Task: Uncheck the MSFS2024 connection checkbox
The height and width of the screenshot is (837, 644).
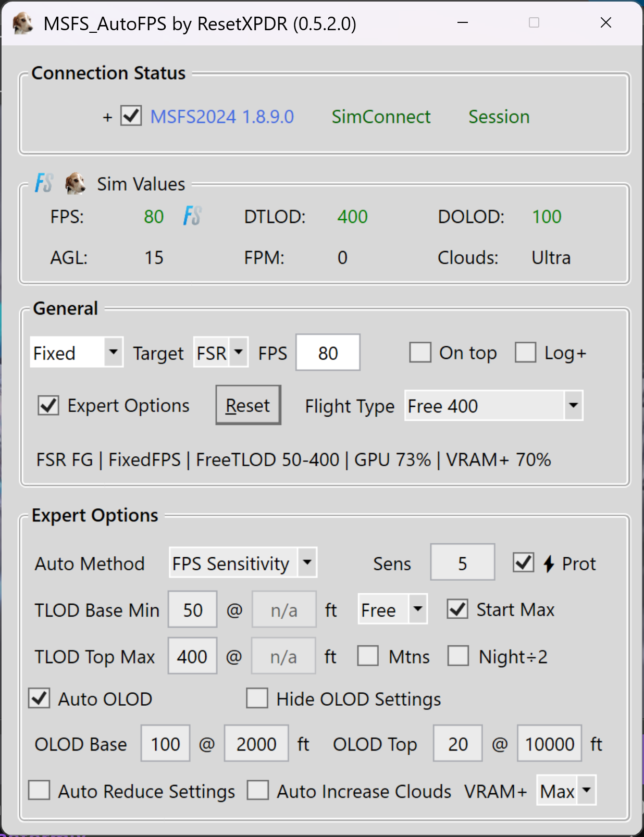Action: click(131, 116)
